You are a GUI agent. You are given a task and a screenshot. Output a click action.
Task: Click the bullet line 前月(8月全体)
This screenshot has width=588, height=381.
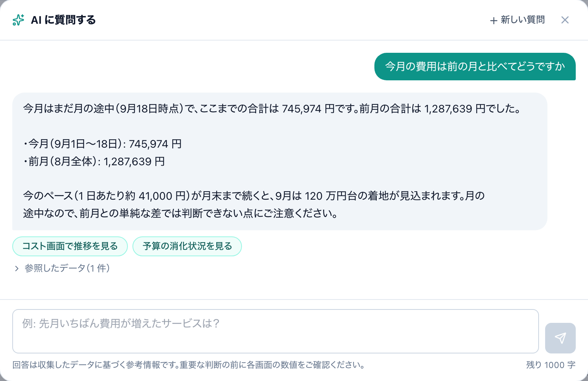pos(94,161)
